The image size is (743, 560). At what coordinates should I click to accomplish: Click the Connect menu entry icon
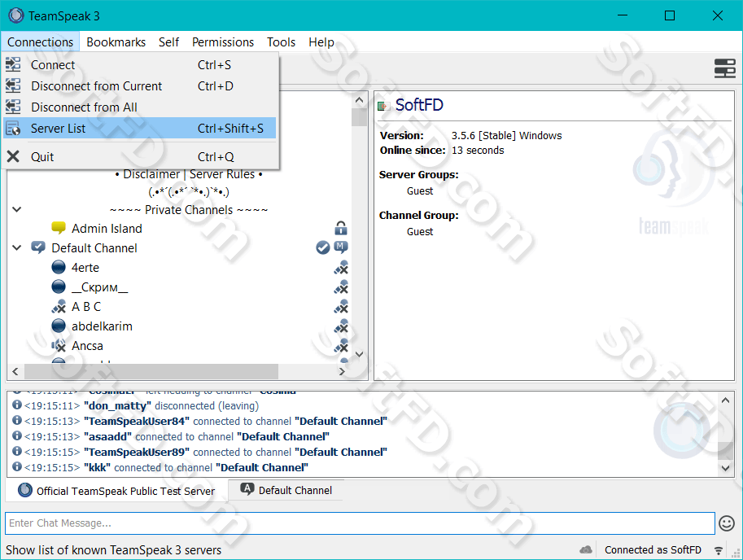(x=13, y=64)
